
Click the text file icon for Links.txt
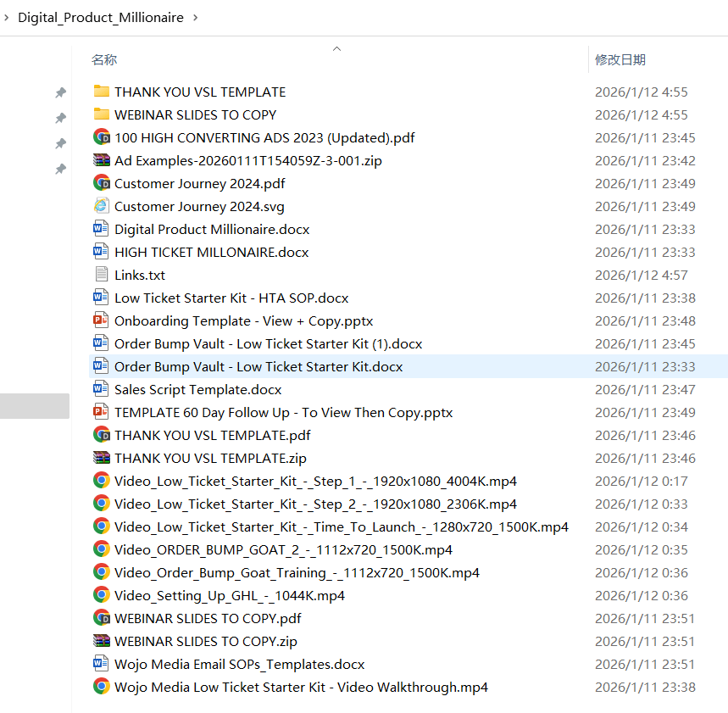tap(102, 275)
